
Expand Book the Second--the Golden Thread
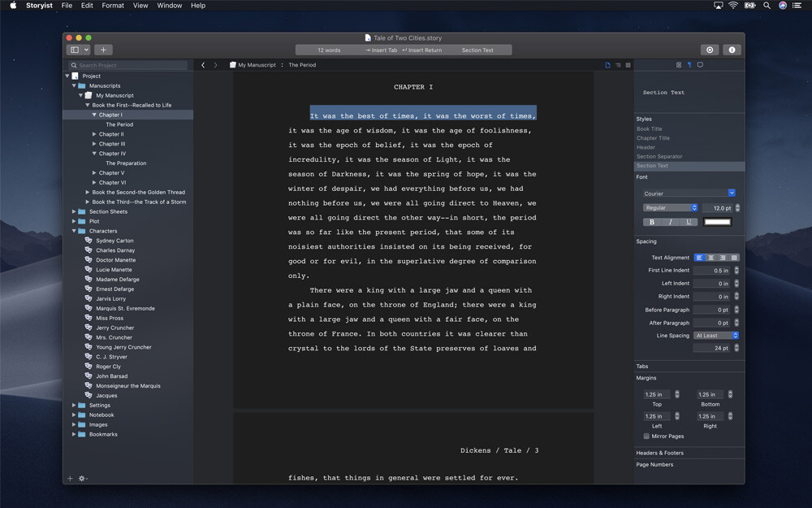point(88,193)
